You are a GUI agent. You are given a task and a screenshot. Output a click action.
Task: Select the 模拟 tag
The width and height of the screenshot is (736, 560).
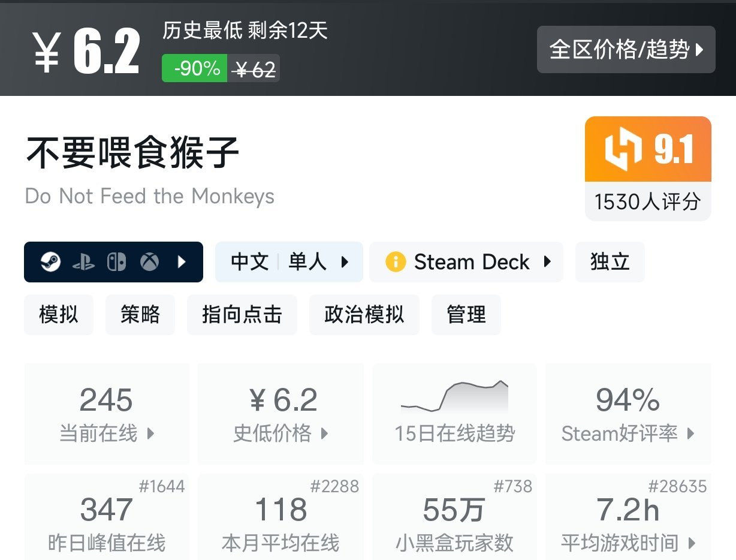click(59, 314)
